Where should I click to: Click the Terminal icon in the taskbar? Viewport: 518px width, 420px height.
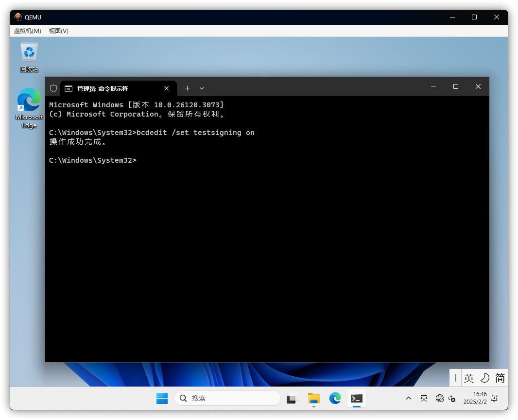pyautogui.click(x=357, y=398)
